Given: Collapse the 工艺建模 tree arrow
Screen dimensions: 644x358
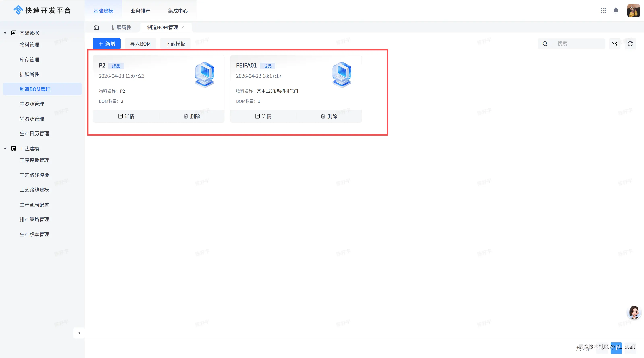Looking at the screenshot, I should tap(5, 149).
